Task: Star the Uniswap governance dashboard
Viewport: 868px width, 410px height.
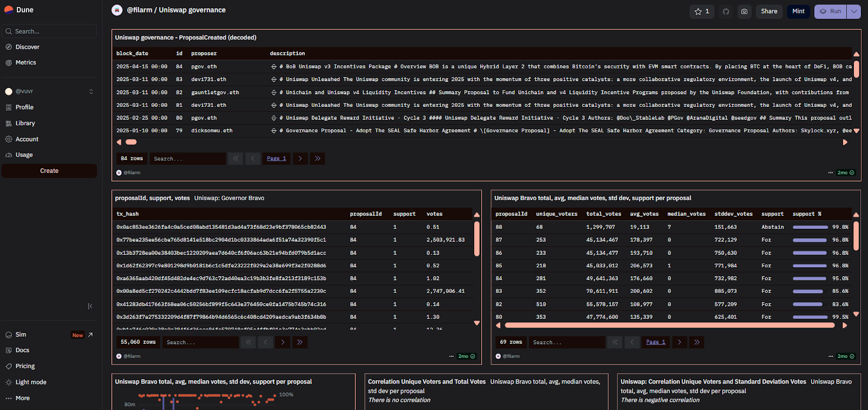Action: pyautogui.click(x=702, y=11)
